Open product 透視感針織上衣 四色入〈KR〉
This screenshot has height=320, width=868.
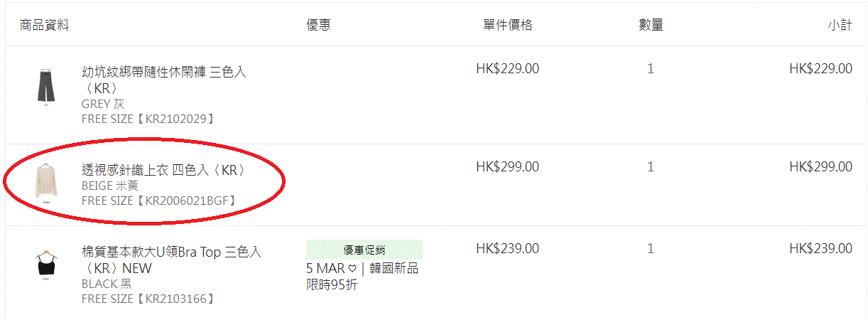[165, 171]
